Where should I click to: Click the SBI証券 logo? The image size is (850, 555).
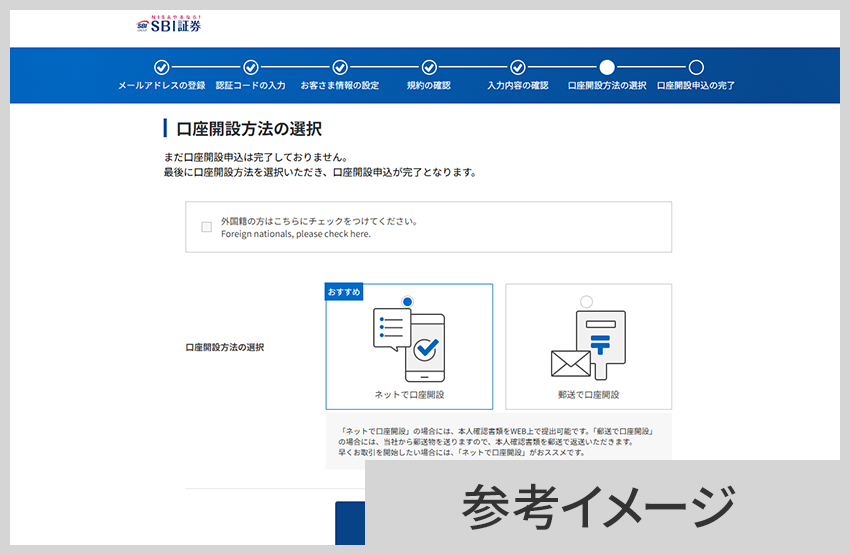(x=169, y=26)
